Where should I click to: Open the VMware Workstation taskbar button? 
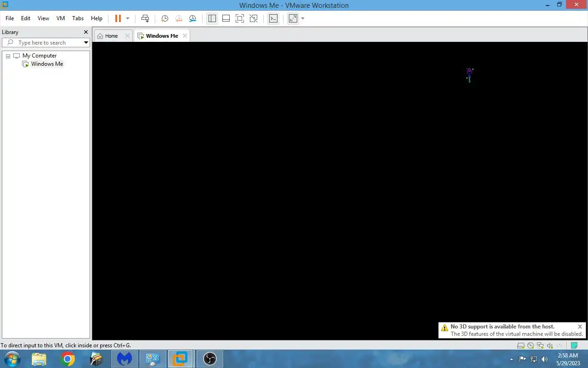pyautogui.click(x=180, y=359)
